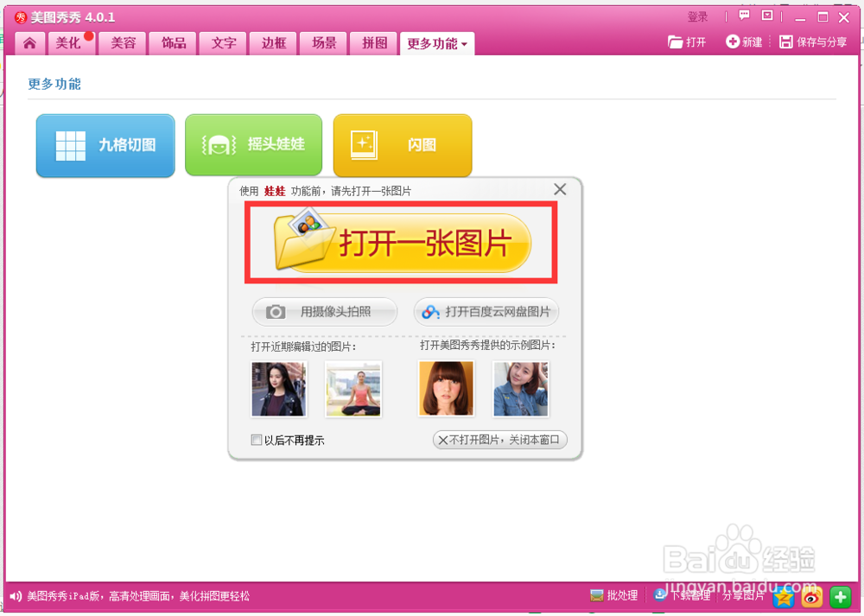Image resolution: width=864 pixels, height=616 pixels.
Task: Go to the home tab icon
Action: point(29,43)
